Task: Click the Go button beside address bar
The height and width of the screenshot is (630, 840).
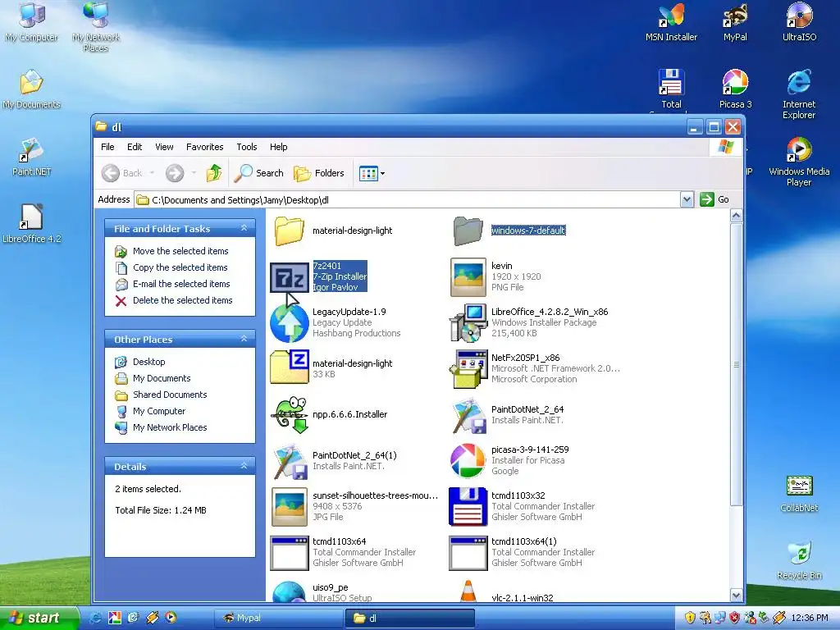Action: pyautogui.click(x=715, y=199)
